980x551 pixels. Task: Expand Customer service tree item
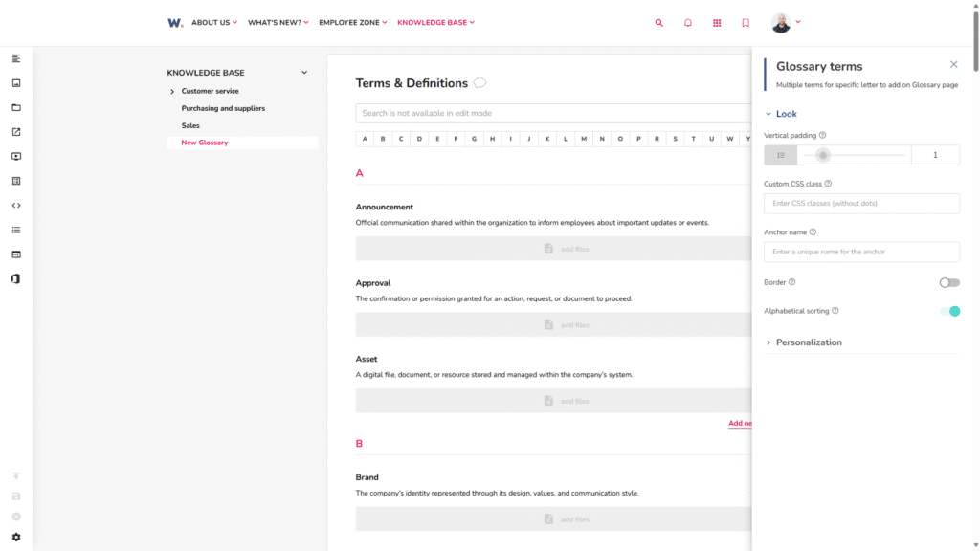(x=172, y=92)
